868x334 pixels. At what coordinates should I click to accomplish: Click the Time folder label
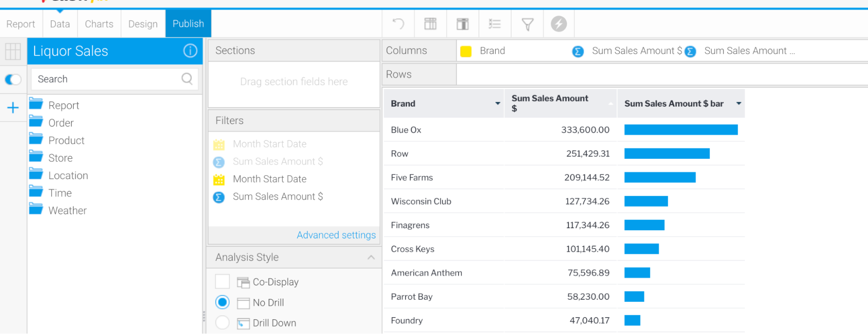point(60,193)
